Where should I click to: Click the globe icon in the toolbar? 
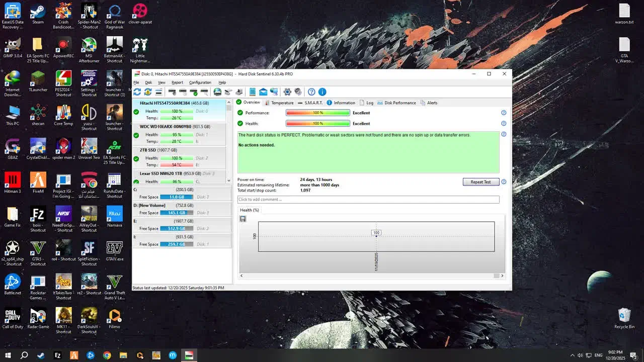[217, 92]
